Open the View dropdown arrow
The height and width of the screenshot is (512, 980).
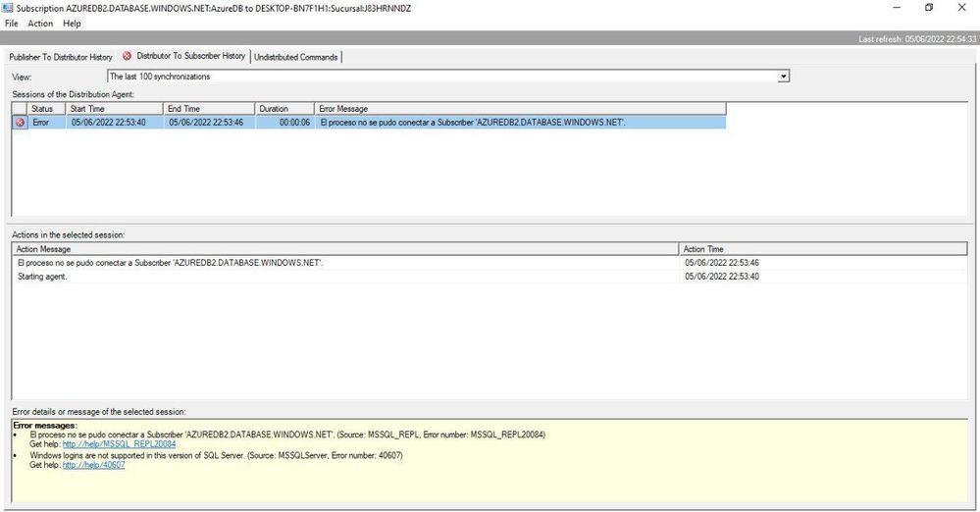[783, 77]
